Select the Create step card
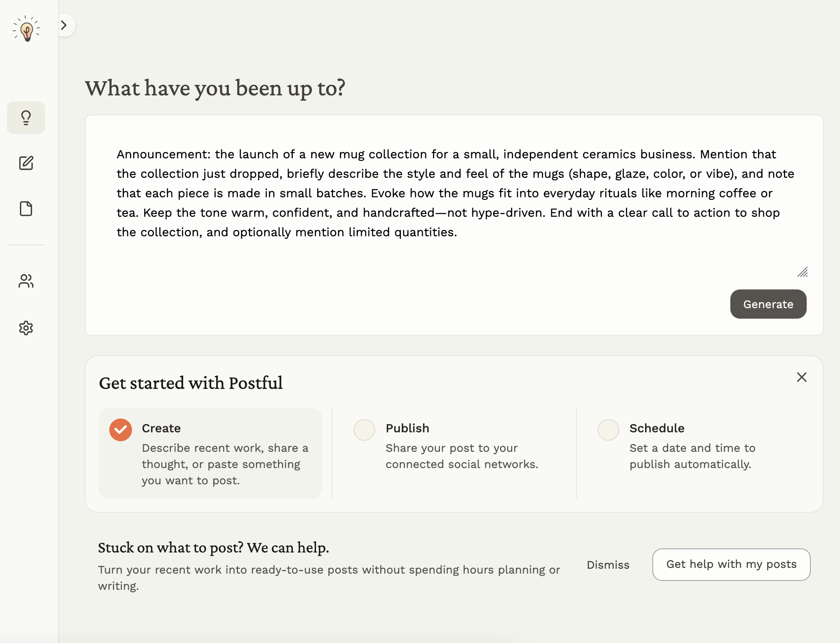Viewport: 840px width, 643px height. [210, 453]
